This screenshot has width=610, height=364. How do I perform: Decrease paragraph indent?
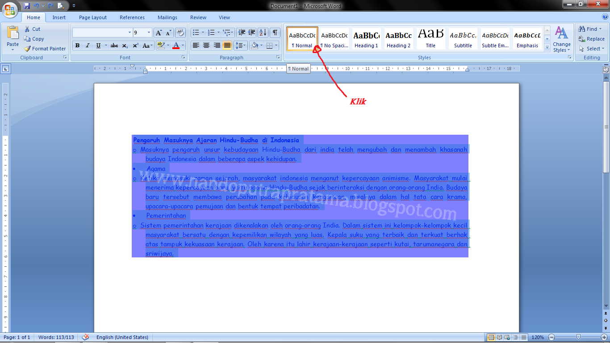(x=242, y=33)
